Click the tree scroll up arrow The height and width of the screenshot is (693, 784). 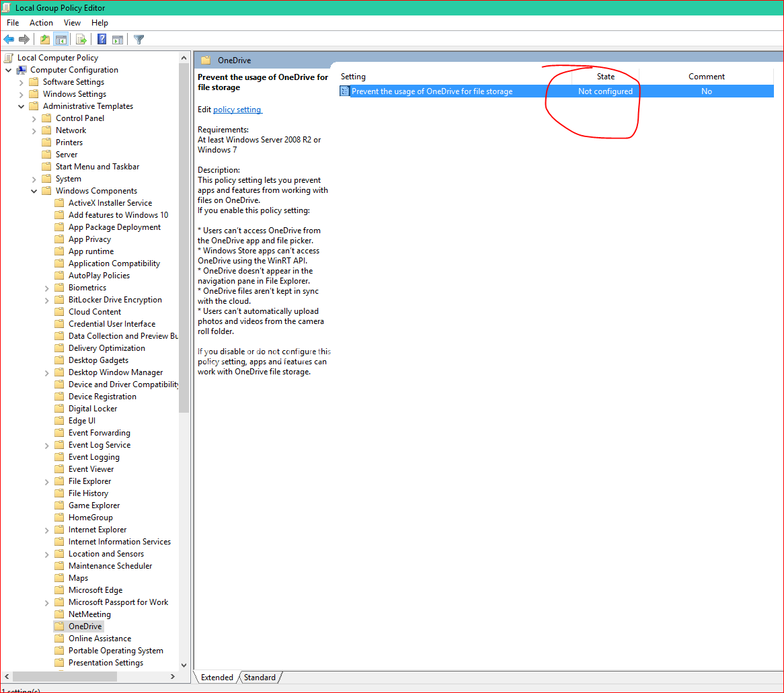(x=184, y=58)
